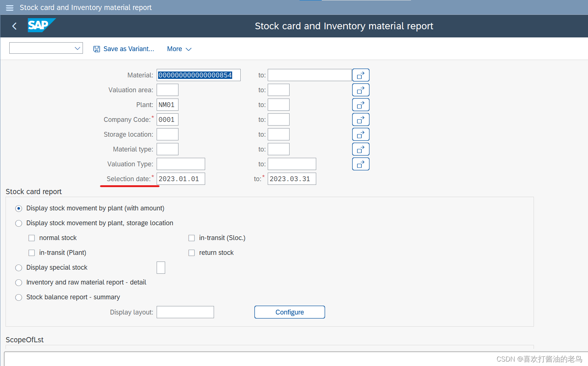Click Selection date to field 2023.03.31
Image resolution: width=588 pixels, height=366 pixels.
click(292, 179)
